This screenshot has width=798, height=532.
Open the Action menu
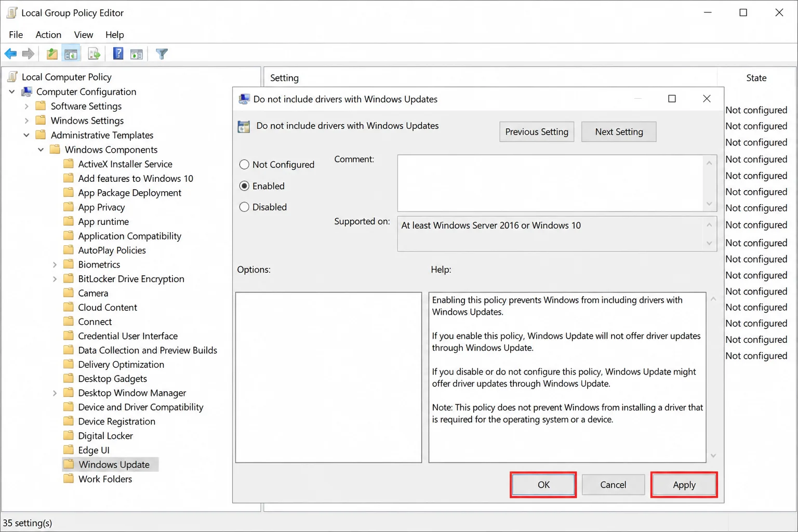[48, 35]
